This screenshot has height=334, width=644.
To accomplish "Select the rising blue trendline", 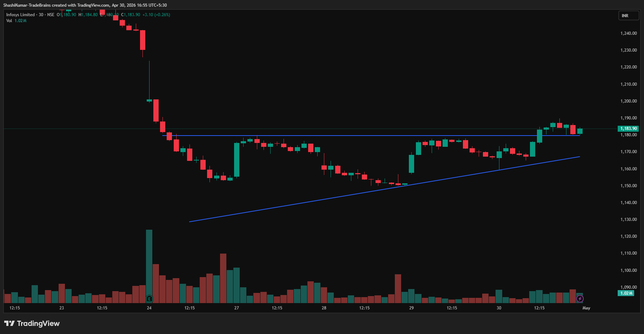I will coord(384,189).
